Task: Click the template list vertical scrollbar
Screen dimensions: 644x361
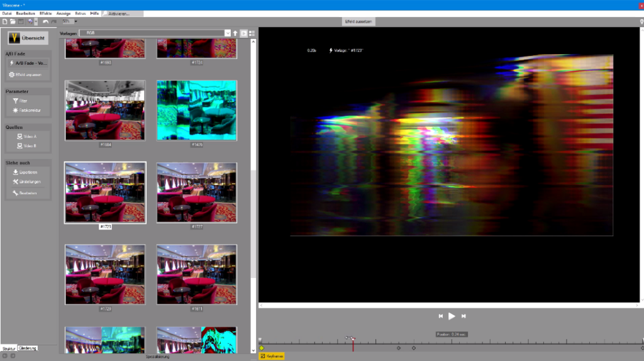Action: pos(253,224)
